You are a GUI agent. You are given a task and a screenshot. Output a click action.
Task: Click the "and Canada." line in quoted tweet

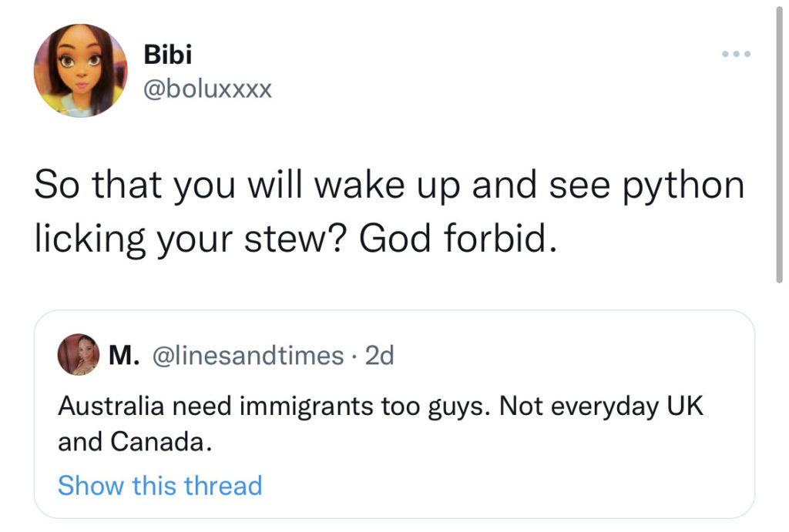pos(133,443)
